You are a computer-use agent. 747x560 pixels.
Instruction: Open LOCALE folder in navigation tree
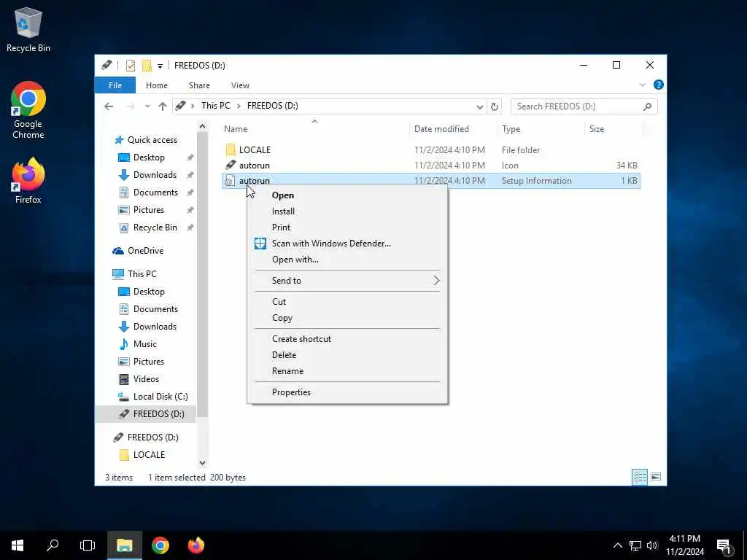tap(149, 455)
